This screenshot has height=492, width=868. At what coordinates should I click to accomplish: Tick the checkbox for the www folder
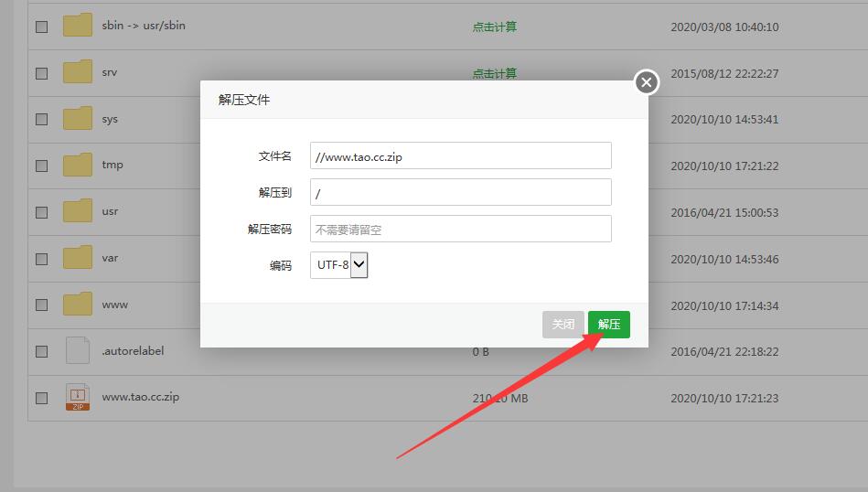[x=41, y=305]
